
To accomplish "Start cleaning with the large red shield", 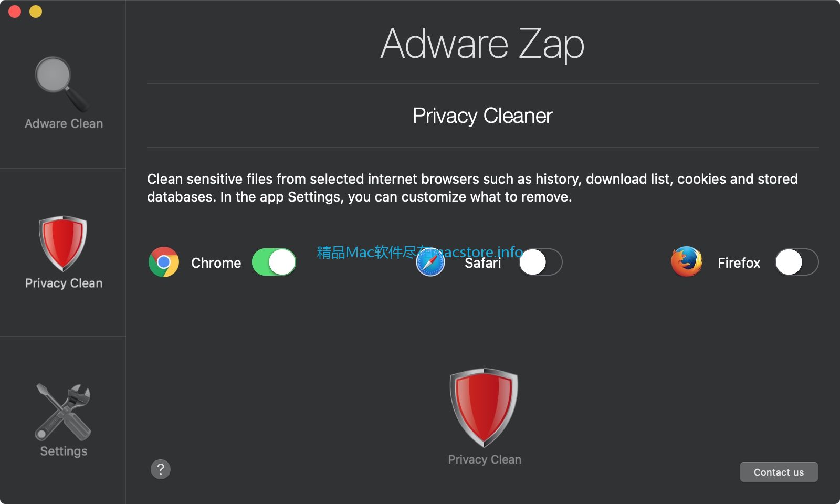I will 484,408.
